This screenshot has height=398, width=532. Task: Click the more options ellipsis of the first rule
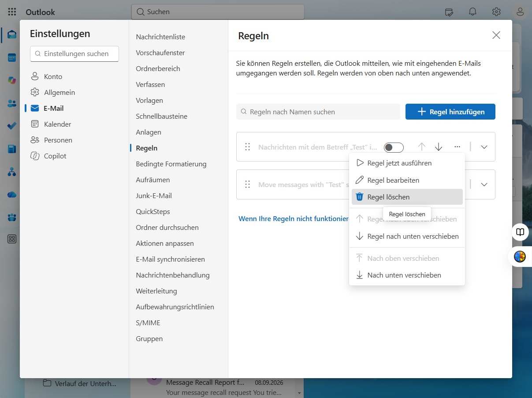pyautogui.click(x=457, y=147)
